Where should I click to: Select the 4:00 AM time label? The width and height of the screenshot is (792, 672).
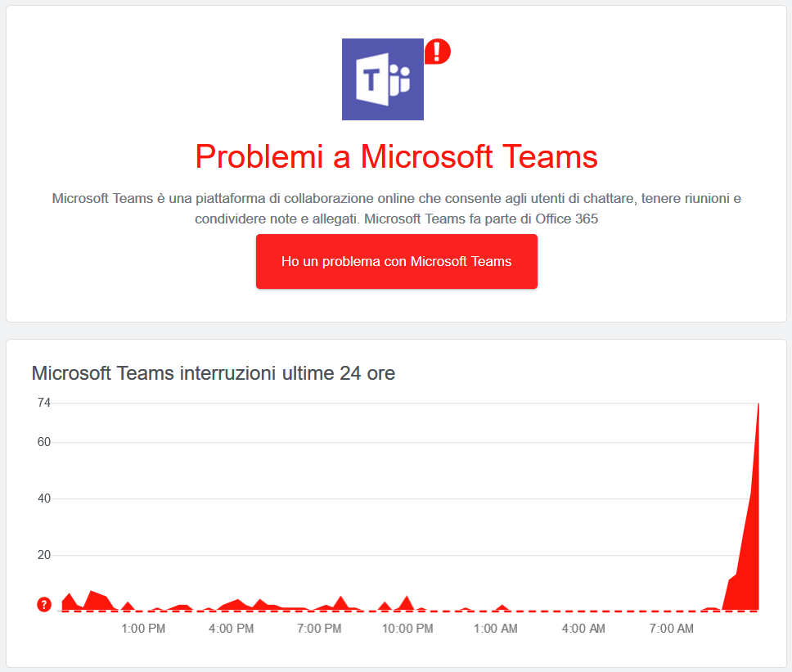[x=583, y=629]
